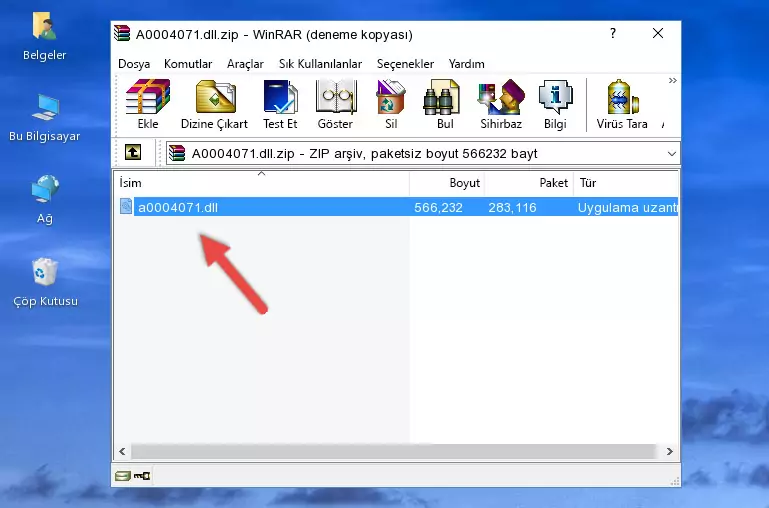Select the Ağ network desktop icon
769x508 pixels.
(x=45, y=200)
